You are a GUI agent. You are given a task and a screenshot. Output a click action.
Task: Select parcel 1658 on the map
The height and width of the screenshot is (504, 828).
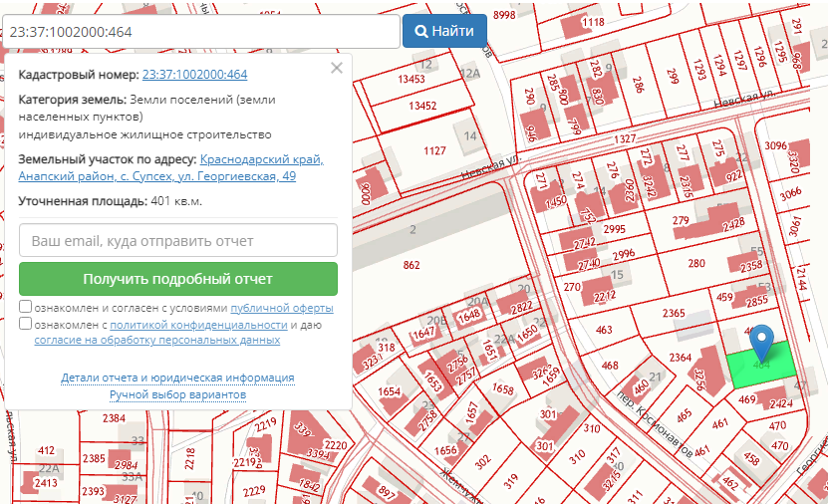[x=503, y=388]
